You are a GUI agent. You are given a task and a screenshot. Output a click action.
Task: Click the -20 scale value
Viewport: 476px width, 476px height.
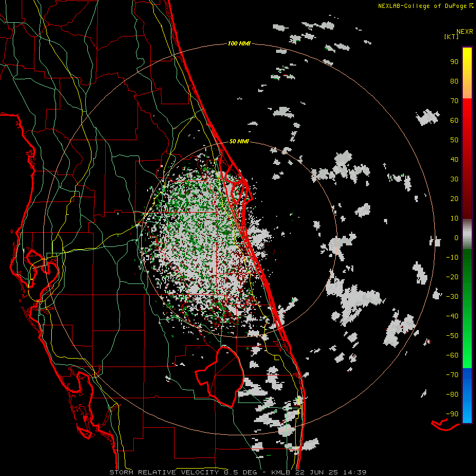(x=452, y=277)
